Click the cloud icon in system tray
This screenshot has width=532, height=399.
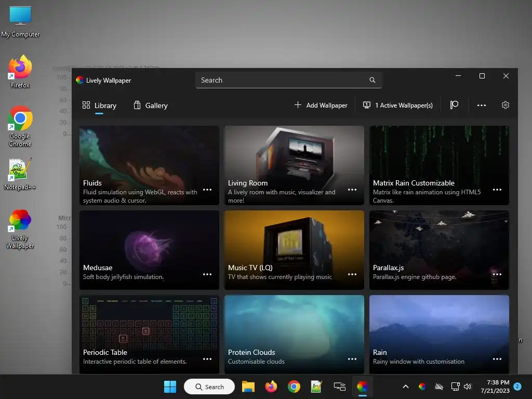[x=439, y=387]
